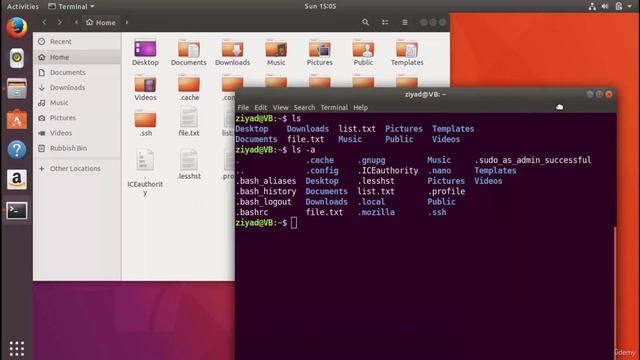Open Firefox from the dock
This screenshot has width=640, height=360.
pos(17,28)
